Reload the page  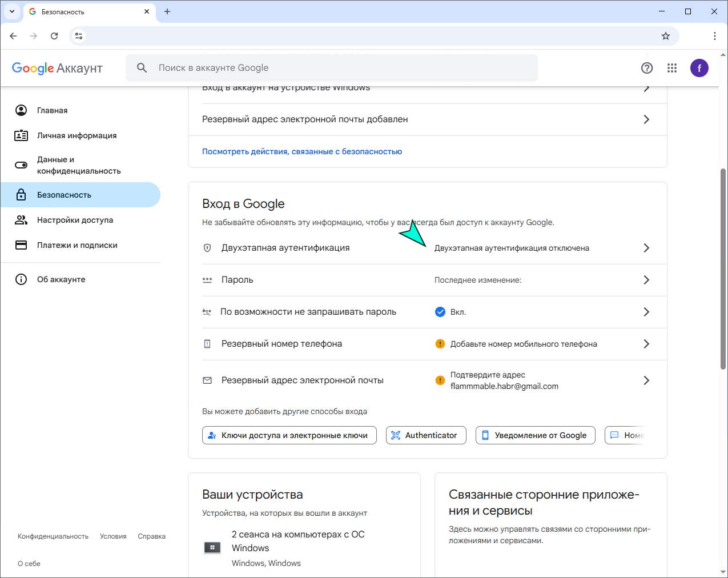tap(54, 36)
